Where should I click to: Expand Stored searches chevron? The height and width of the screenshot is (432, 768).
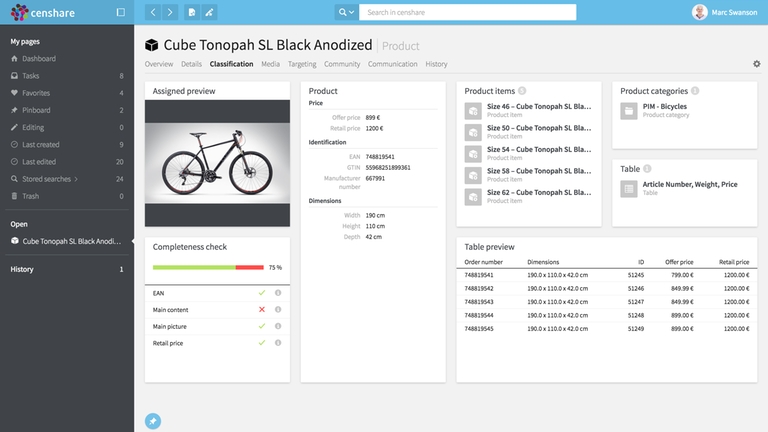pyautogui.click(x=76, y=179)
